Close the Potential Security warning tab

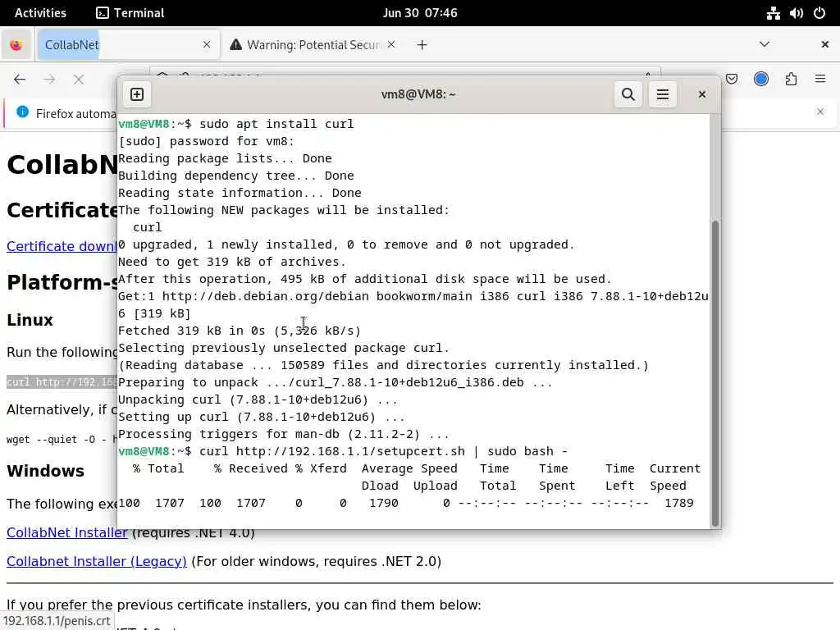[x=391, y=44]
